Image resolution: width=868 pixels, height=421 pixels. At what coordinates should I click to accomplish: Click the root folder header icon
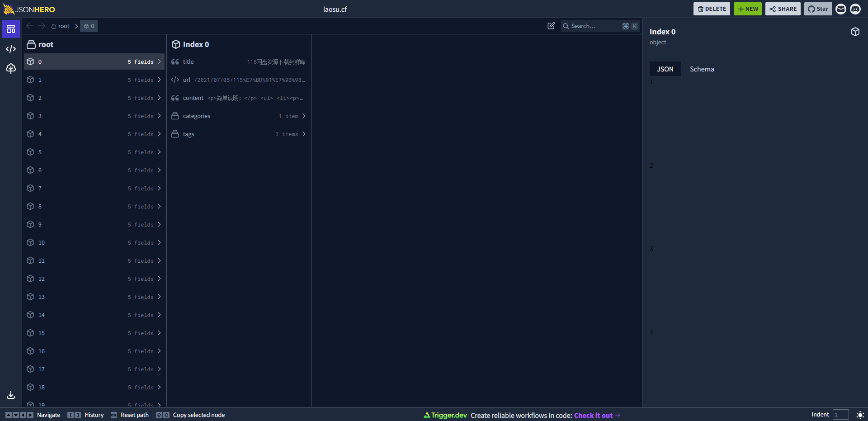point(31,44)
